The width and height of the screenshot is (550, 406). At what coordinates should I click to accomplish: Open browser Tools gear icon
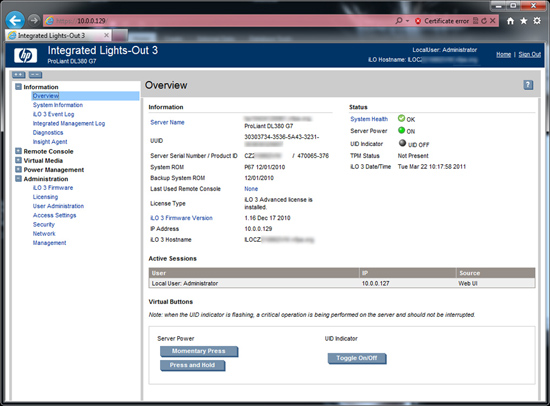coord(537,21)
